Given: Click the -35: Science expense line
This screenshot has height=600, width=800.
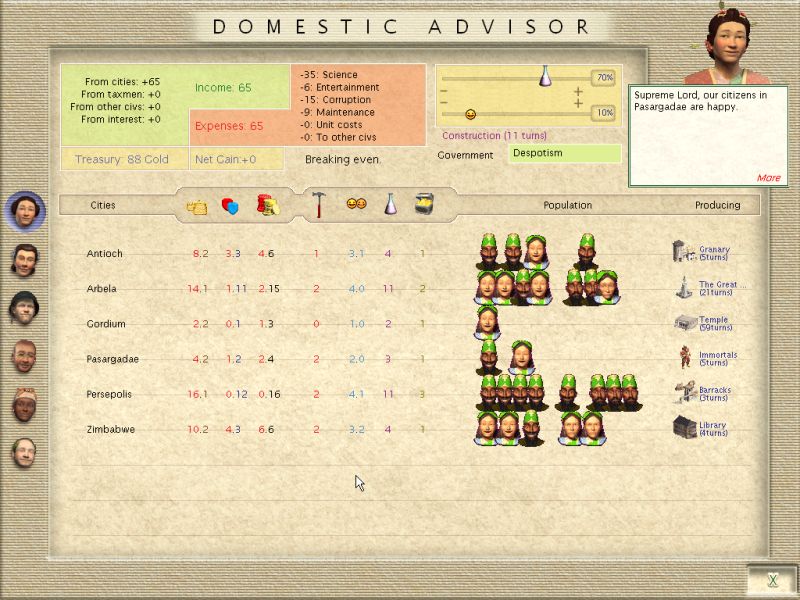Looking at the screenshot, I should [329, 75].
